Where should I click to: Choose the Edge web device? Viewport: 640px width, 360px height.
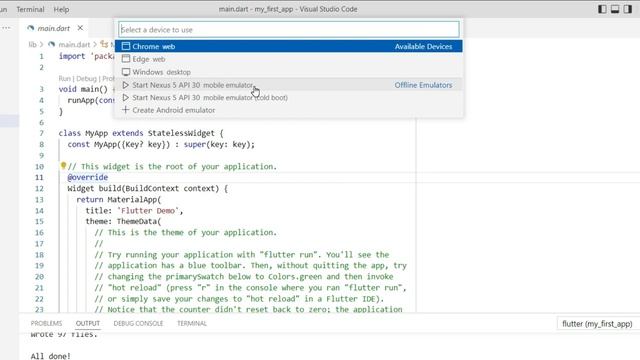(289, 59)
